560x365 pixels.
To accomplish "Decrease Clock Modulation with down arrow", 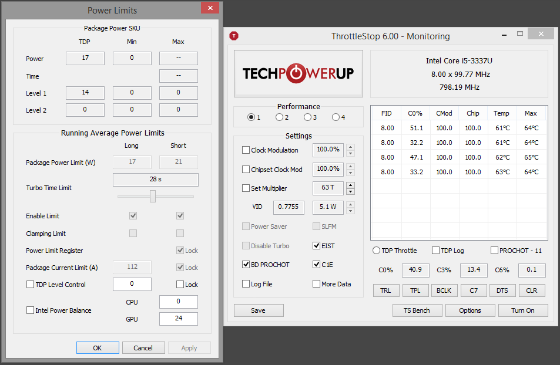I will [351, 153].
